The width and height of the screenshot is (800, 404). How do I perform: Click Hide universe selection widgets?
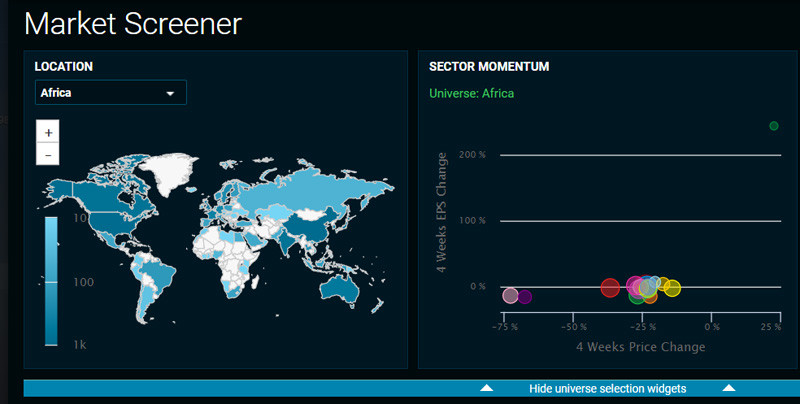(x=607, y=388)
